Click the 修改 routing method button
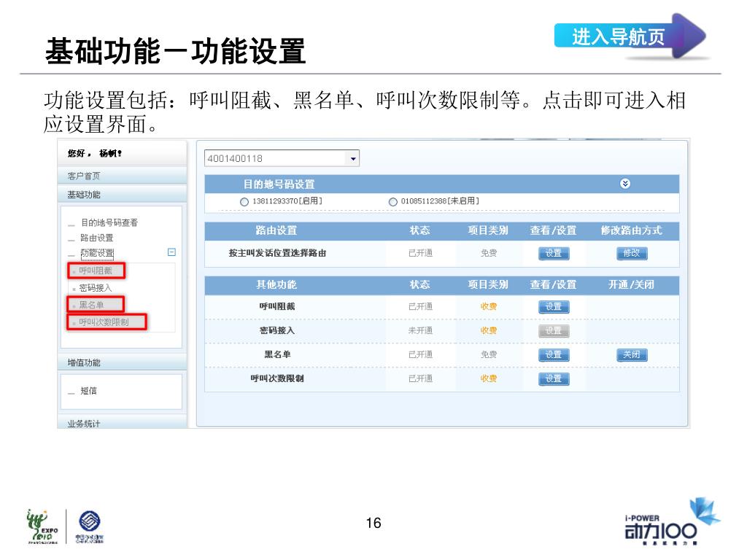The width and height of the screenshot is (747, 560). 632,253
